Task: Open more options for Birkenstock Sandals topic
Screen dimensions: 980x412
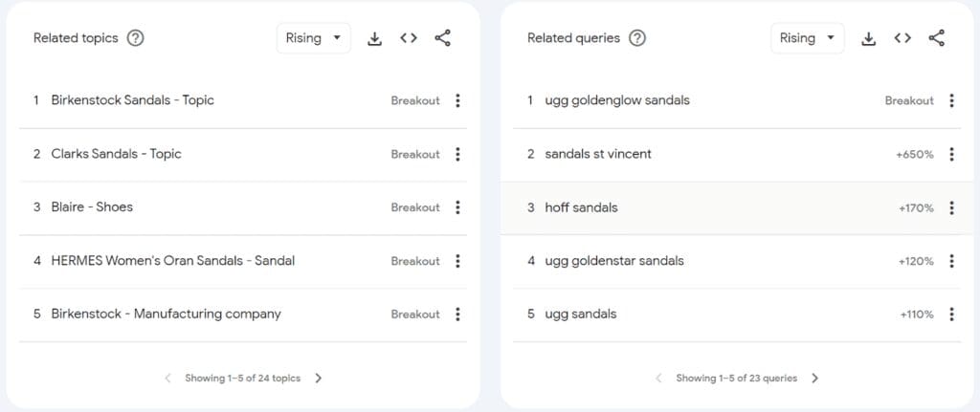Action: (x=457, y=100)
